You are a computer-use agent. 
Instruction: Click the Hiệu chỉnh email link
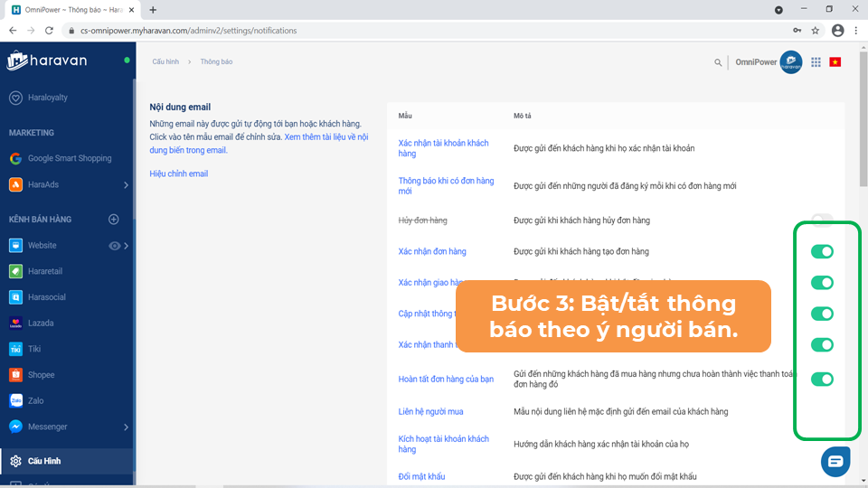[178, 174]
